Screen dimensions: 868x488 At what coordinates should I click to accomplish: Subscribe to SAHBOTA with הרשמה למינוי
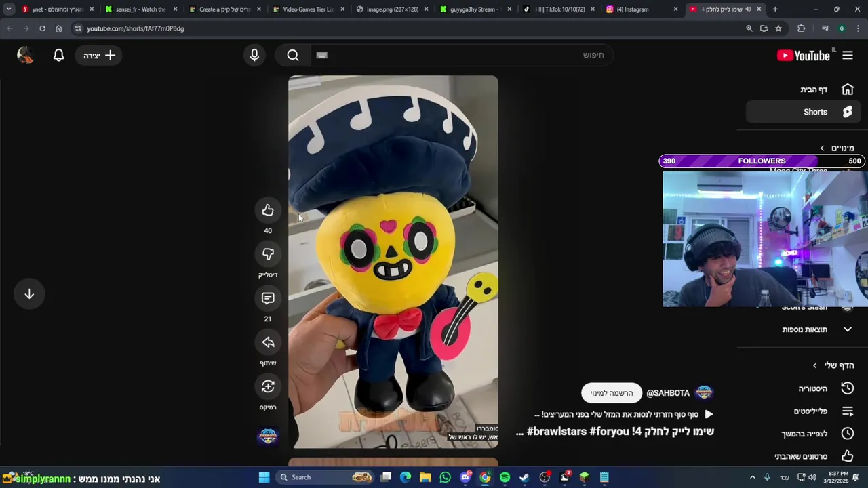click(x=612, y=393)
